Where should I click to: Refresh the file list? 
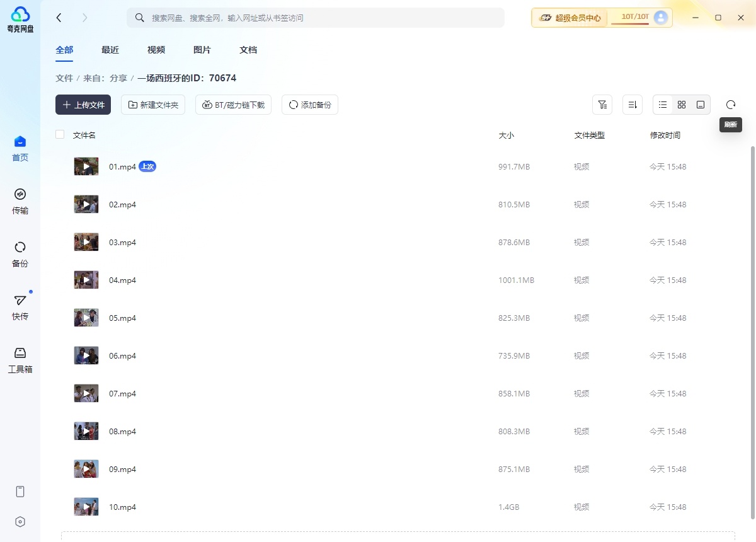(730, 105)
